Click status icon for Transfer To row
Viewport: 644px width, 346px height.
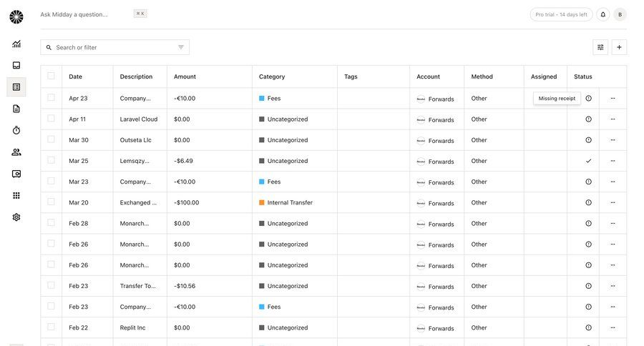coord(589,286)
